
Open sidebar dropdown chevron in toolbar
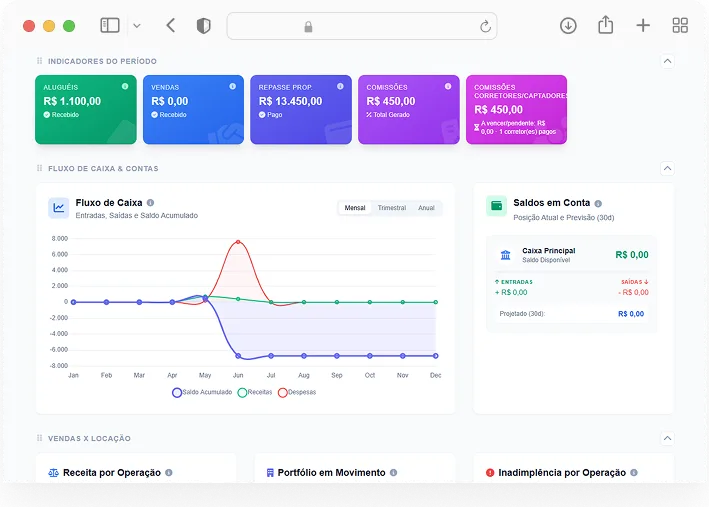tap(137, 26)
